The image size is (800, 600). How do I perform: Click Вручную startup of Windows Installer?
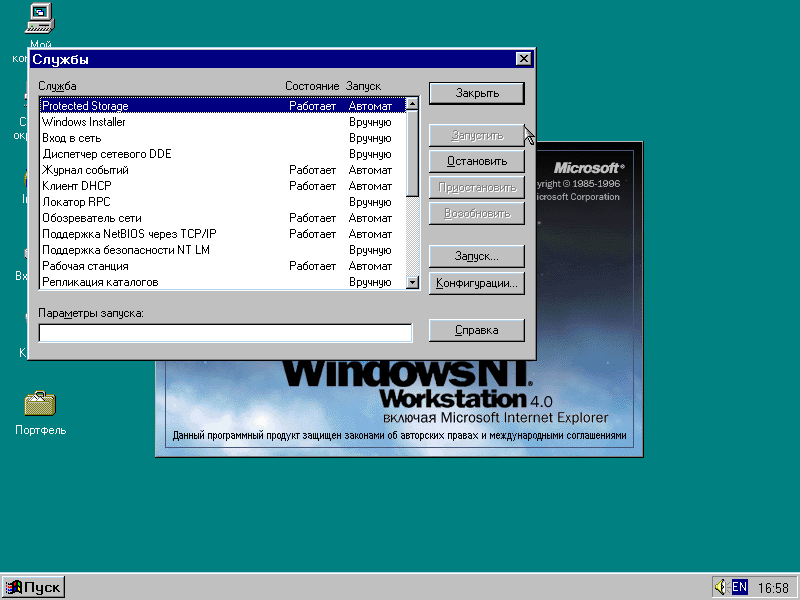point(370,122)
